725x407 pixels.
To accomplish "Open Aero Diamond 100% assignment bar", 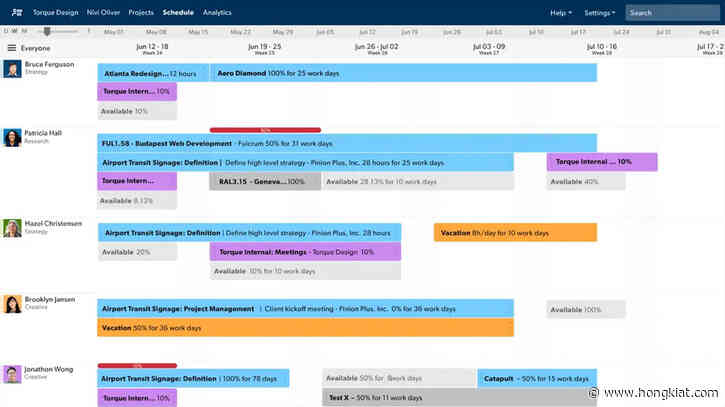I will [404, 73].
